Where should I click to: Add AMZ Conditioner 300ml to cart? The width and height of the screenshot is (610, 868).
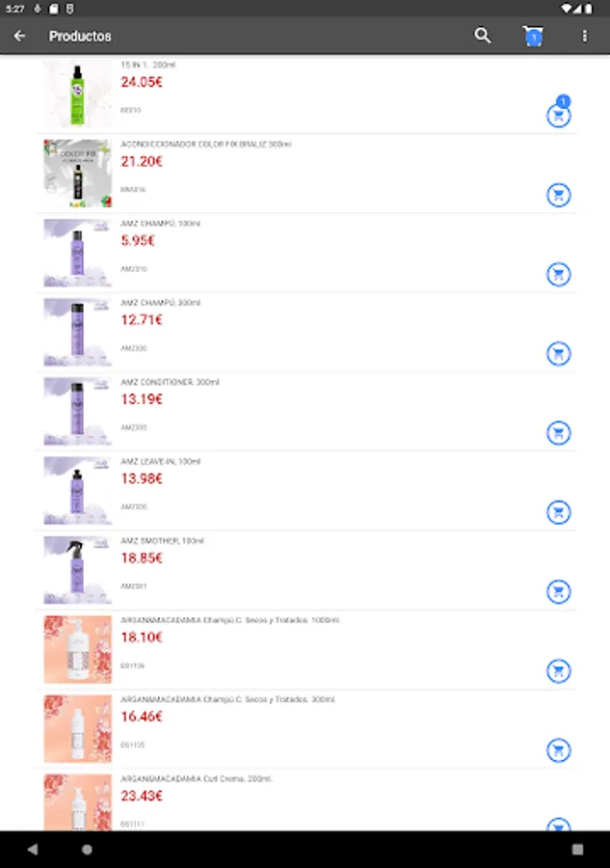[x=558, y=432]
